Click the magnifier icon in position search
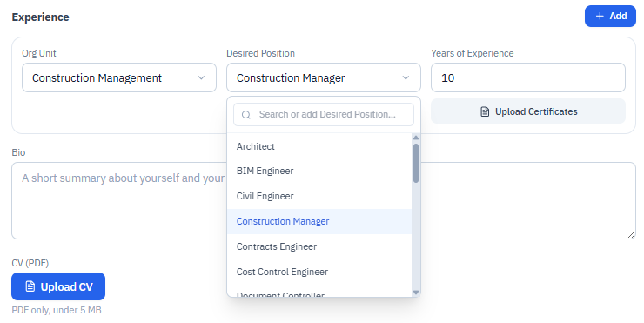The width and height of the screenshot is (644, 323). click(x=246, y=115)
